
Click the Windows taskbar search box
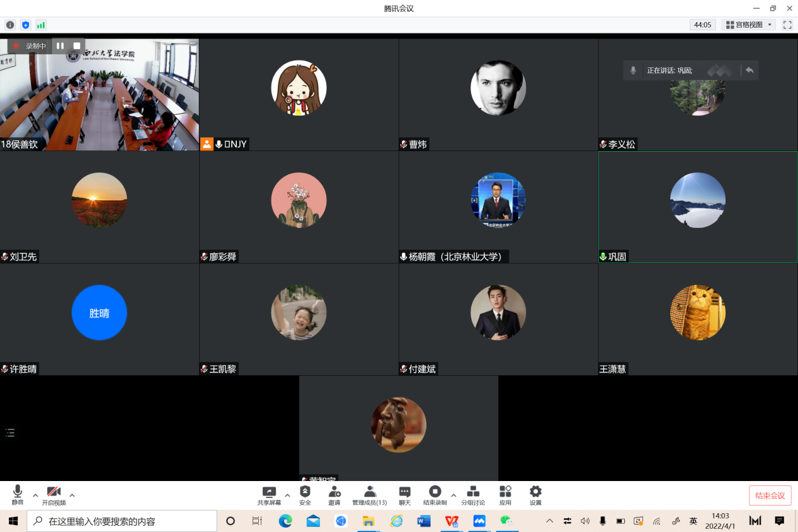(x=122, y=521)
